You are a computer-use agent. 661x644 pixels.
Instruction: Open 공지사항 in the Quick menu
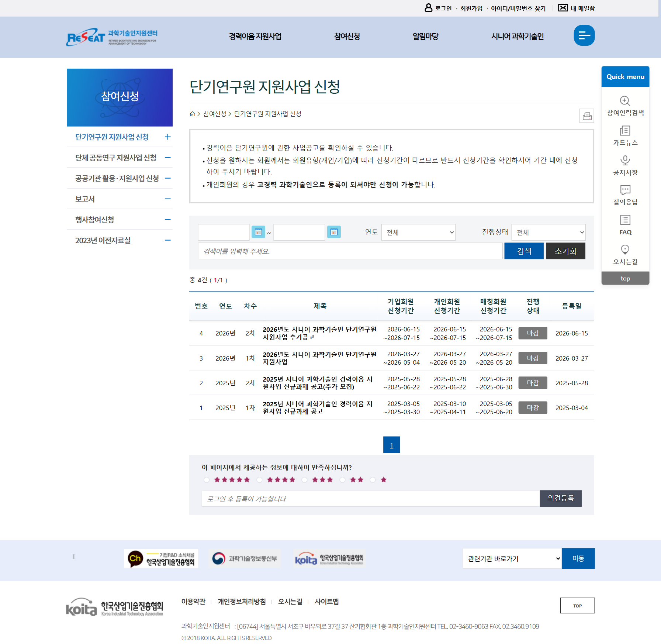click(x=625, y=165)
